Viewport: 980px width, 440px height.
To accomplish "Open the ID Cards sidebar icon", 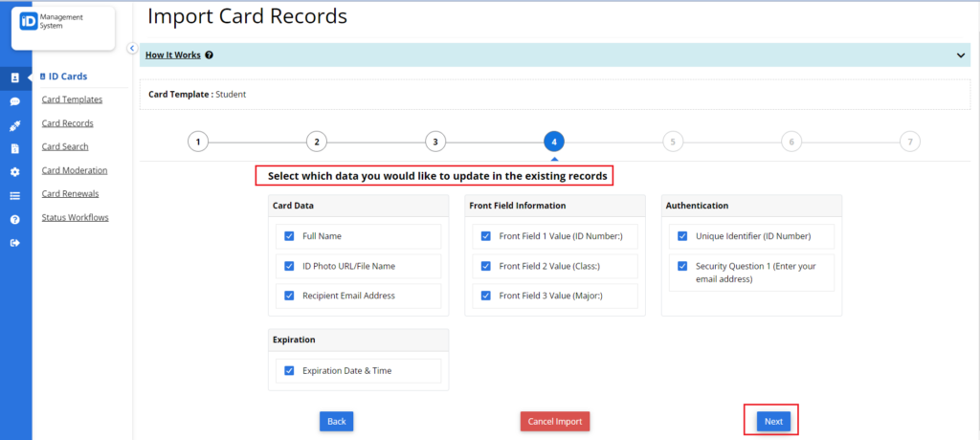I will (x=15, y=77).
